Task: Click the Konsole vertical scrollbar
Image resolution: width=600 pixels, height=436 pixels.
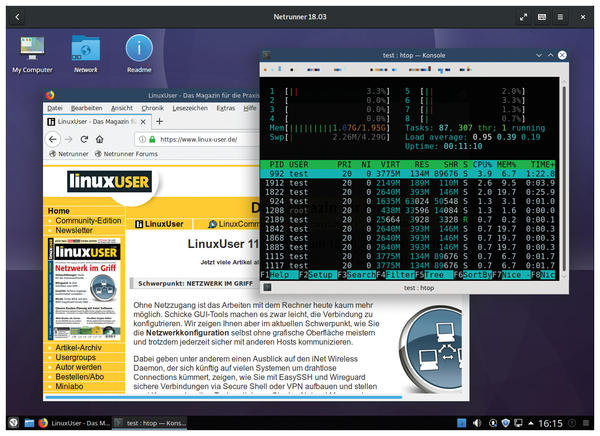Action: (564, 178)
